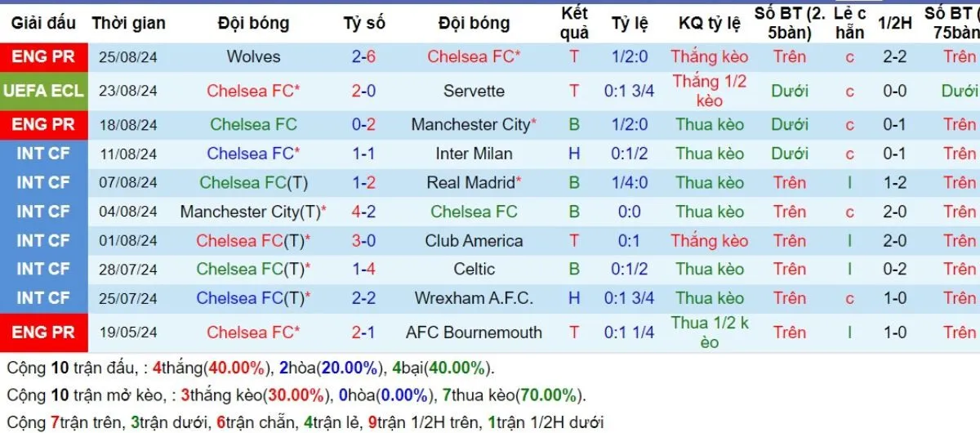
Task: Open the Servette team link
Action: [474, 91]
